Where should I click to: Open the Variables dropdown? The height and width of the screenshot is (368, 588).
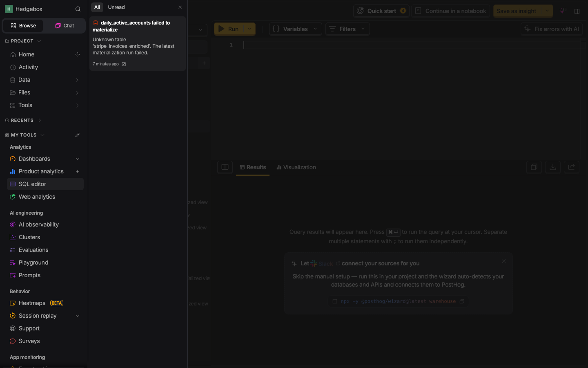[295, 29]
